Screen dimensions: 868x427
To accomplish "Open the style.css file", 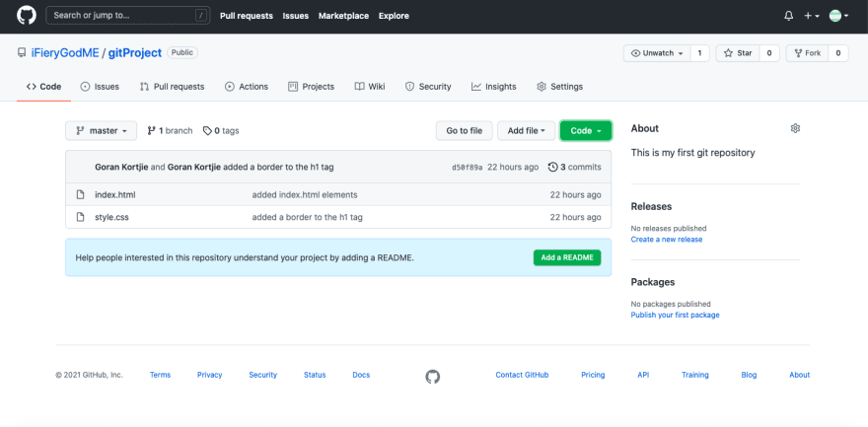I will click(111, 217).
